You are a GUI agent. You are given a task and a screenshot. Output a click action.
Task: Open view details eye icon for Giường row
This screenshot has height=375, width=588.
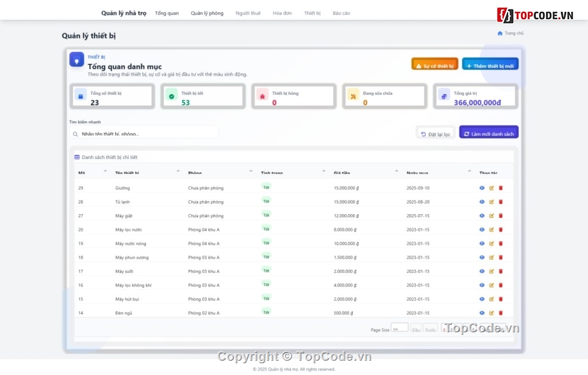point(482,187)
